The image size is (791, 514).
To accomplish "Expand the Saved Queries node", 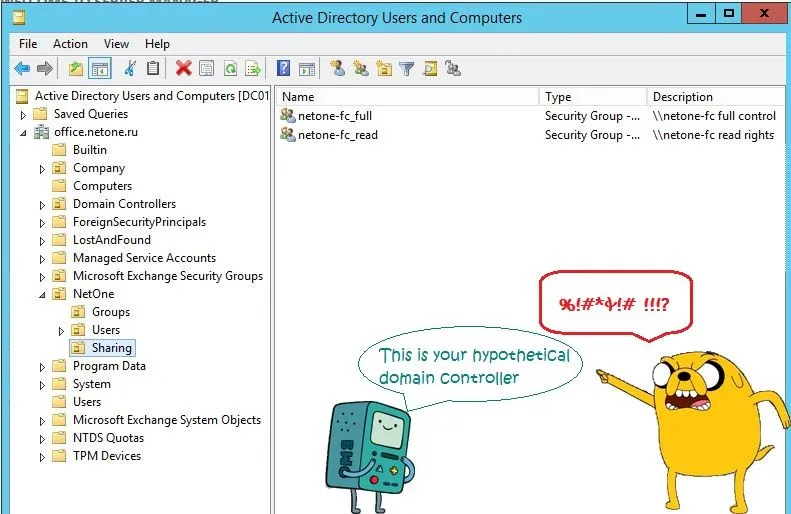I will 23,115.
